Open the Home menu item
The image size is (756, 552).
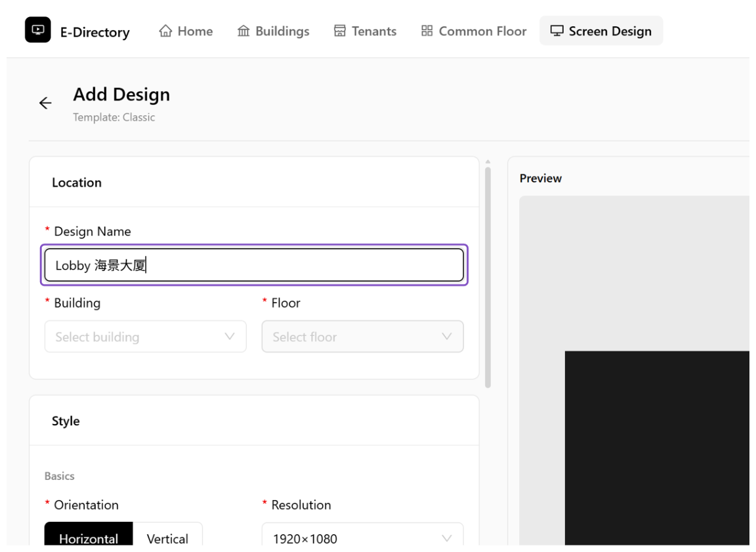(186, 31)
